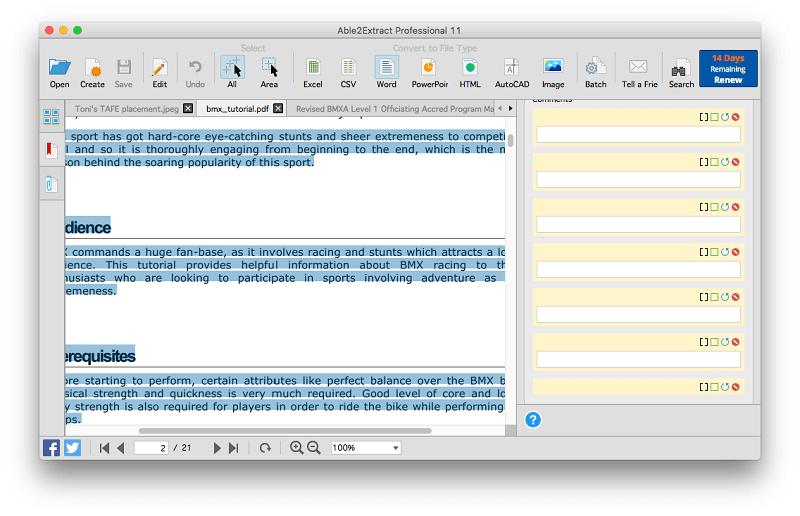Click the document's vertical scrollbar thumb

click(510, 140)
